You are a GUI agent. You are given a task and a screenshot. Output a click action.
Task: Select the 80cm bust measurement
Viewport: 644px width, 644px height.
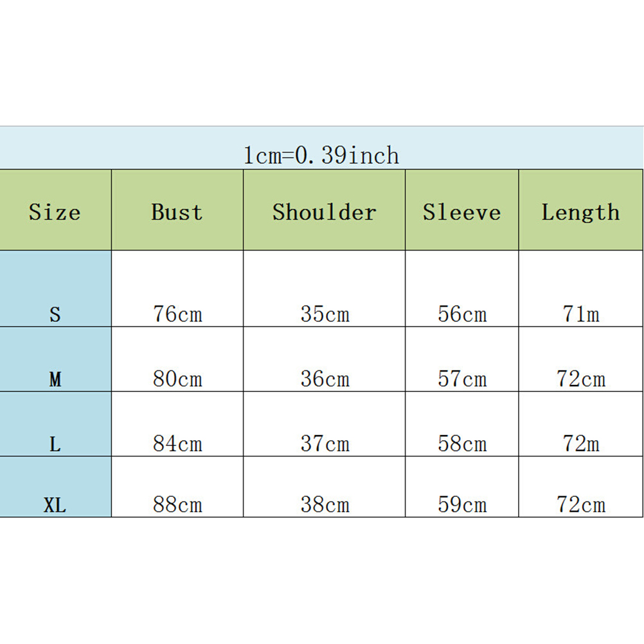[x=177, y=379]
